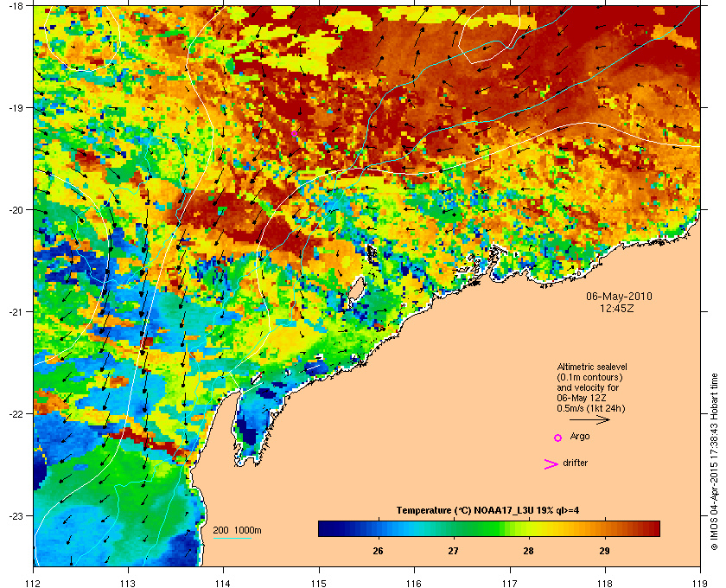The height and width of the screenshot is (588, 726).
Task: Click the '-18' latitude axis label
Action: tap(17, 6)
